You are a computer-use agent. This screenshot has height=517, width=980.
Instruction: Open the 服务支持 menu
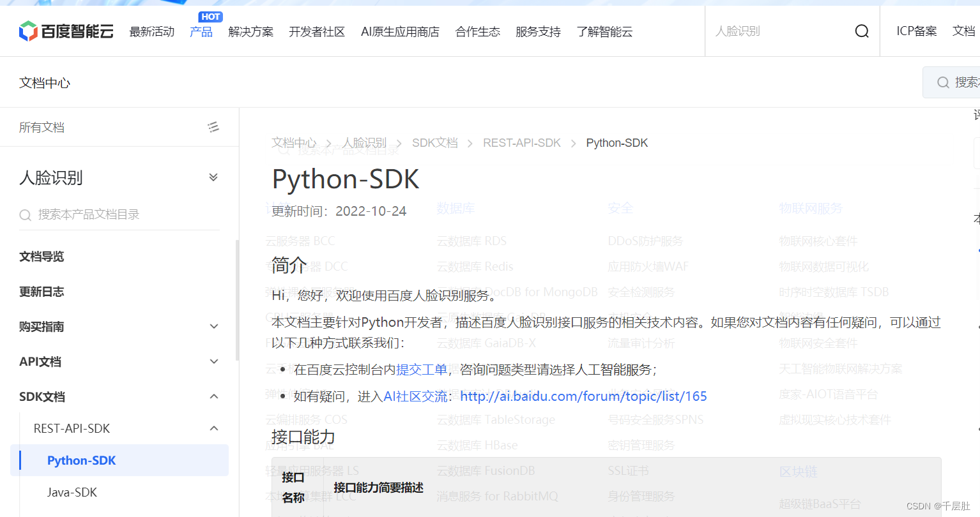538,32
